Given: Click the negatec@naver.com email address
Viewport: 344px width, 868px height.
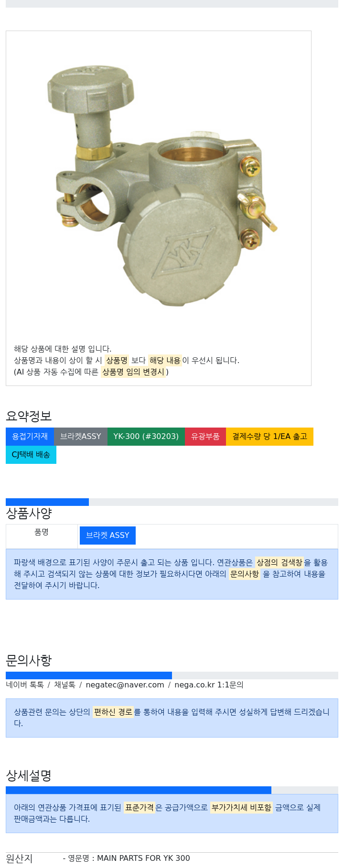Looking at the screenshot, I should tap(125, 685).
